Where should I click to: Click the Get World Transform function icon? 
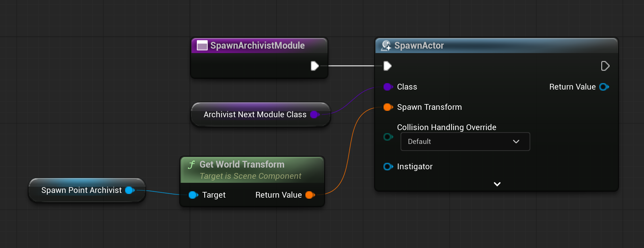[191, 165]
